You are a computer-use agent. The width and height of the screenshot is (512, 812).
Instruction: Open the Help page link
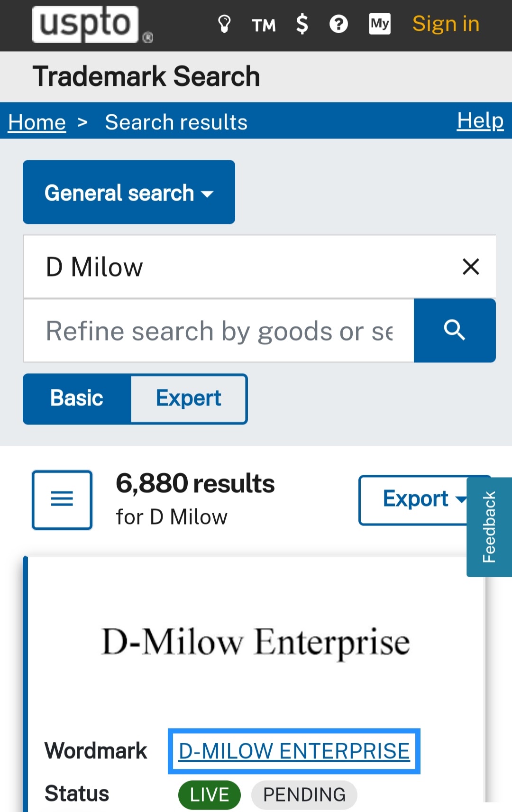coord(480,121)
